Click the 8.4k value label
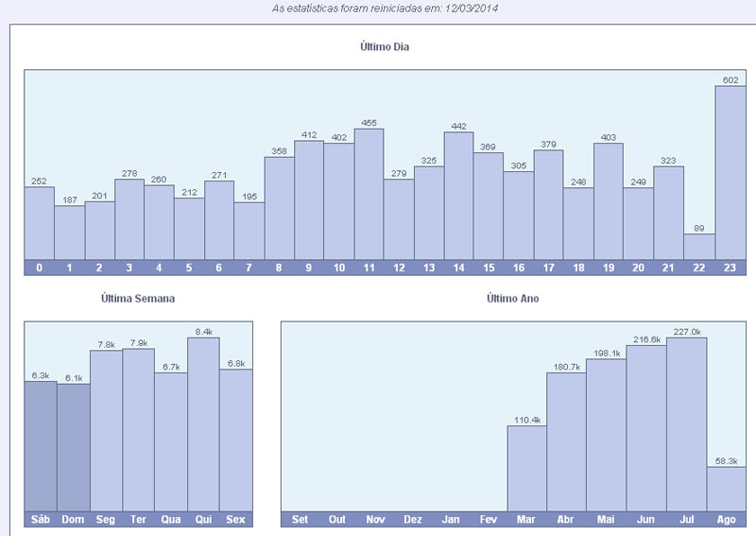Image resolution: width=756 pixels, height=536 pixels. pos(203,332)
